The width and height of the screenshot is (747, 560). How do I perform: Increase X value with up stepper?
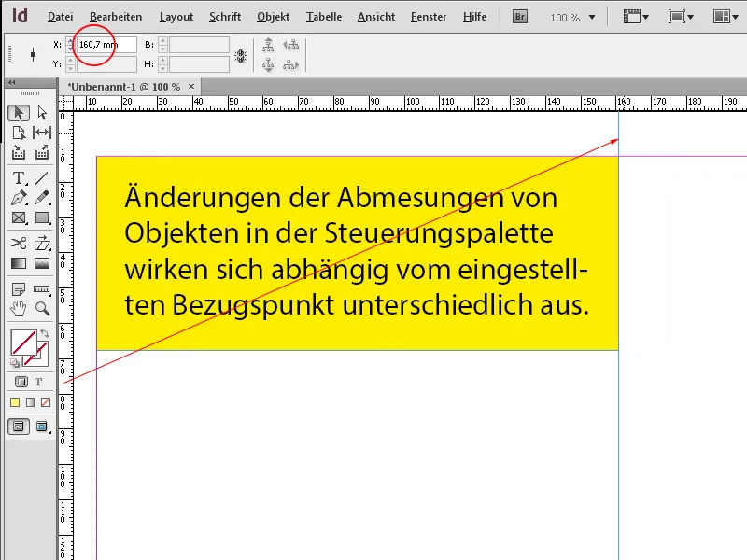71,41
